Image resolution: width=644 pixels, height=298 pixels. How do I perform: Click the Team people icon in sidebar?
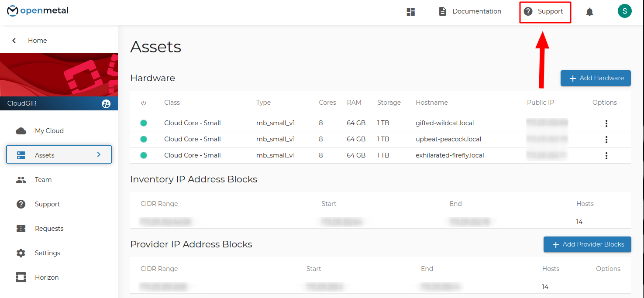tap(21, 180)
